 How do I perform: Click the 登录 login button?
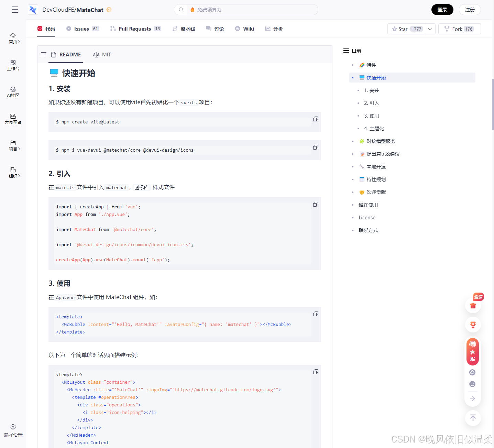[x=442, y=10]
